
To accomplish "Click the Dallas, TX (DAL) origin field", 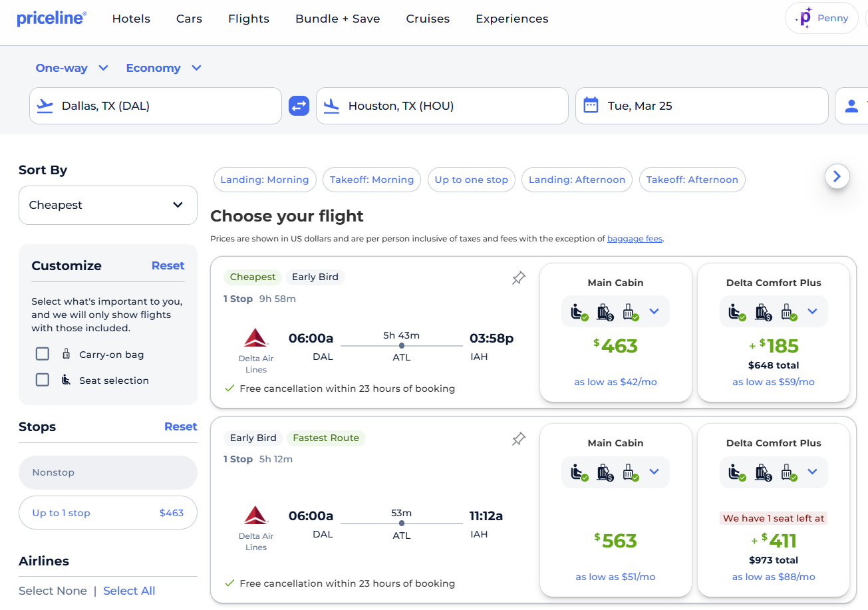I will coord(156,106).
